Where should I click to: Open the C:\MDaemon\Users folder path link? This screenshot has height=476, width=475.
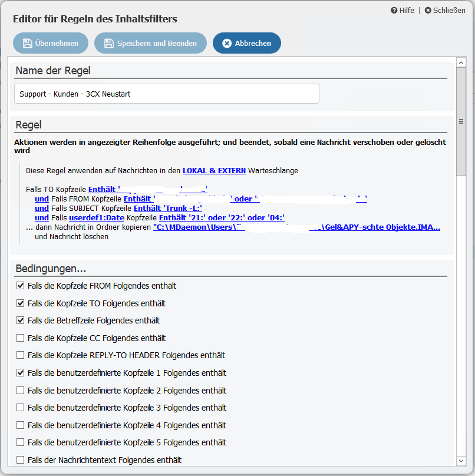pos(296,227)
